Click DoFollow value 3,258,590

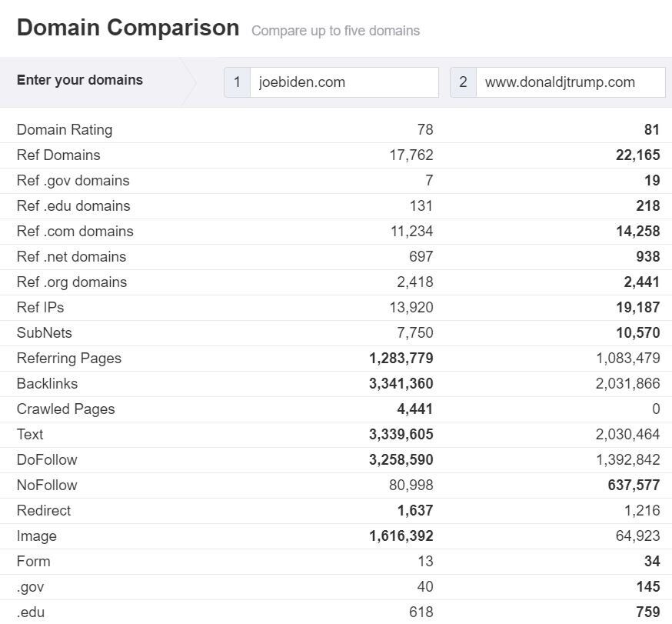point(401,460)
